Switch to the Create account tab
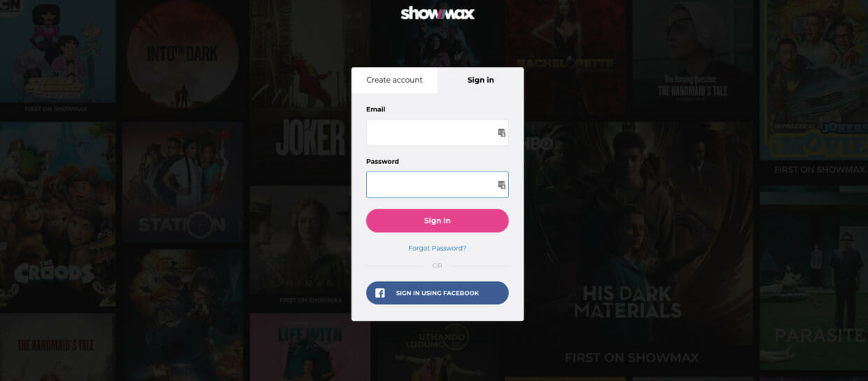The height and width of the screenshot is (381, 868). 394,80
